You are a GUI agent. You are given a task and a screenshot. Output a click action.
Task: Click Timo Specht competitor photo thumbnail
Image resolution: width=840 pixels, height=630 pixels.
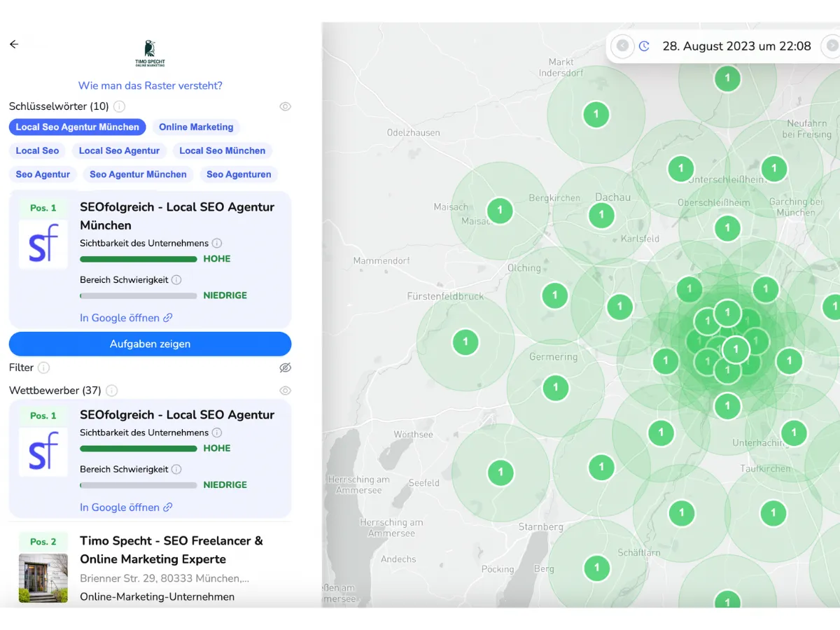pyautogui.click(x=43, y=578)
